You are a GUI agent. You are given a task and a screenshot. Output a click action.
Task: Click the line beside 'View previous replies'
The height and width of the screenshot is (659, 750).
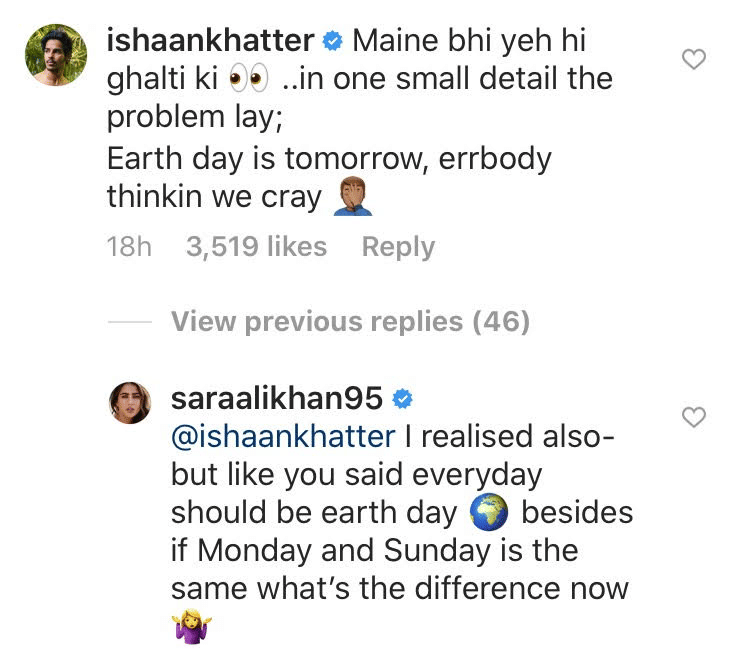tap(129, 322)
